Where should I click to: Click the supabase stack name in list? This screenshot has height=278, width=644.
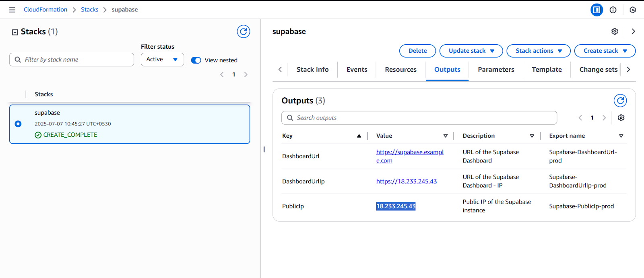click(47, 113)
